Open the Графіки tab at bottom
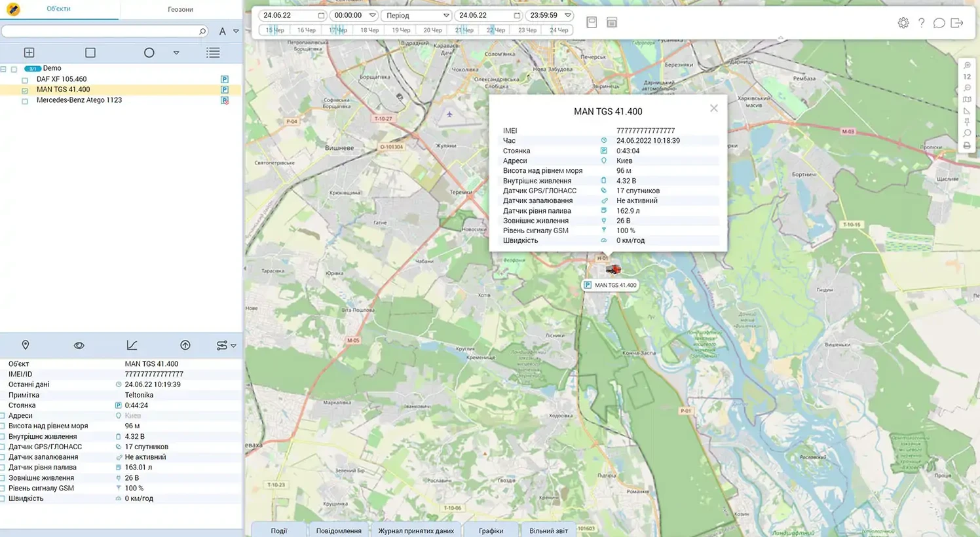Screen dimensions: 980x537 [x=491, y=530]
